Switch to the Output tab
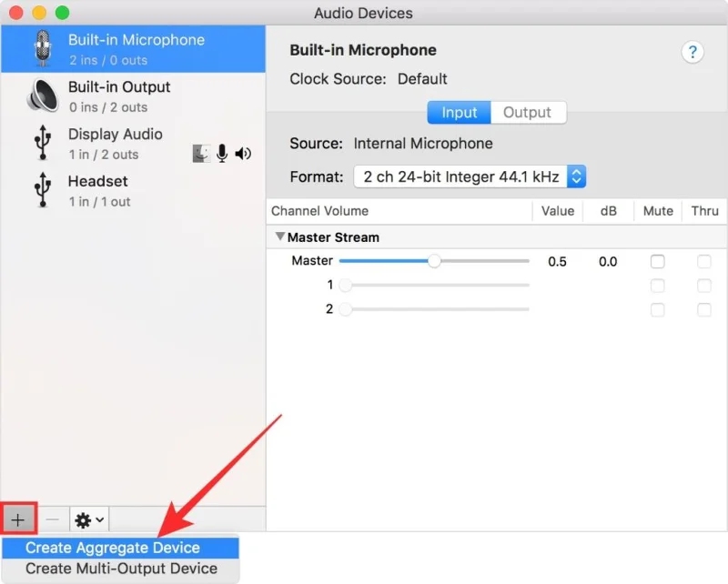The width and height of the screenshot is (728, 584). [x=527, y=113]
